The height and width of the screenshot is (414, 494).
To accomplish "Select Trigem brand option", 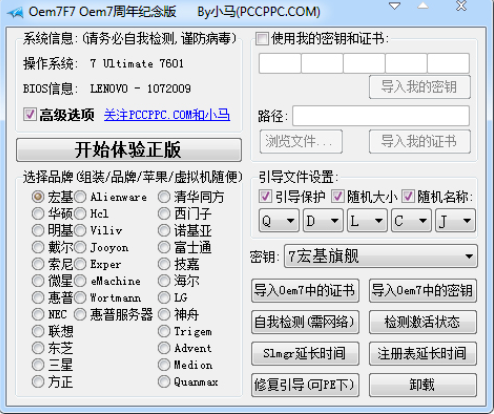I will (x=164, y=331).
